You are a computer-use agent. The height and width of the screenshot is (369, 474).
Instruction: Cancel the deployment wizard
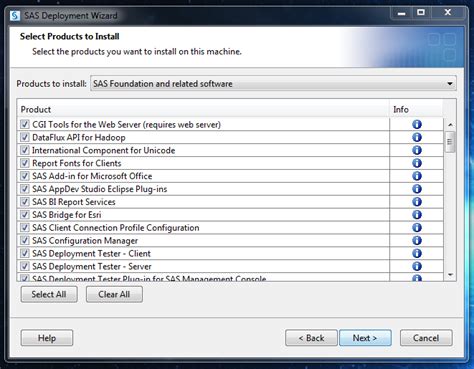click(x=426, y=338)
